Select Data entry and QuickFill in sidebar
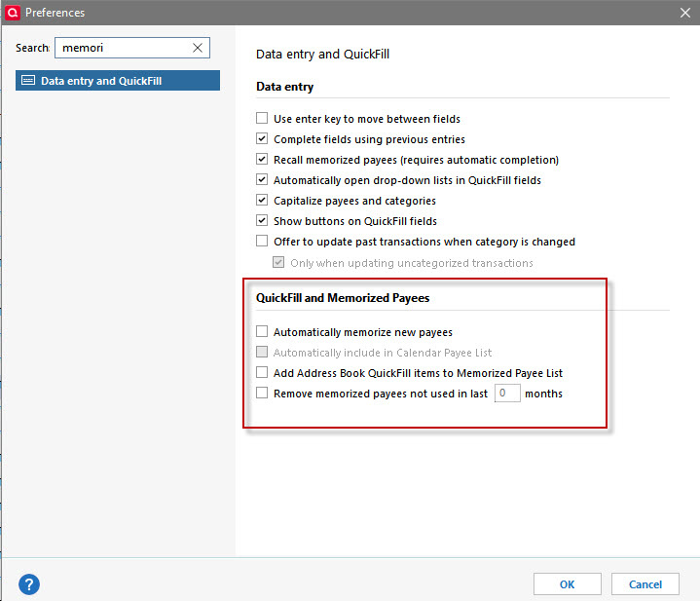 click(x=118, y=81)
